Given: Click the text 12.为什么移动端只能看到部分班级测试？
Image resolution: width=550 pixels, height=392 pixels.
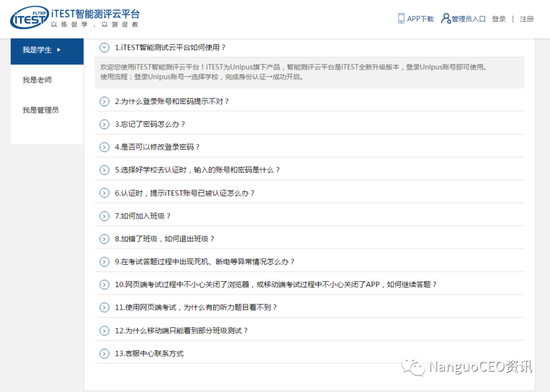Looking at the screenshot, I should point(181,330).
